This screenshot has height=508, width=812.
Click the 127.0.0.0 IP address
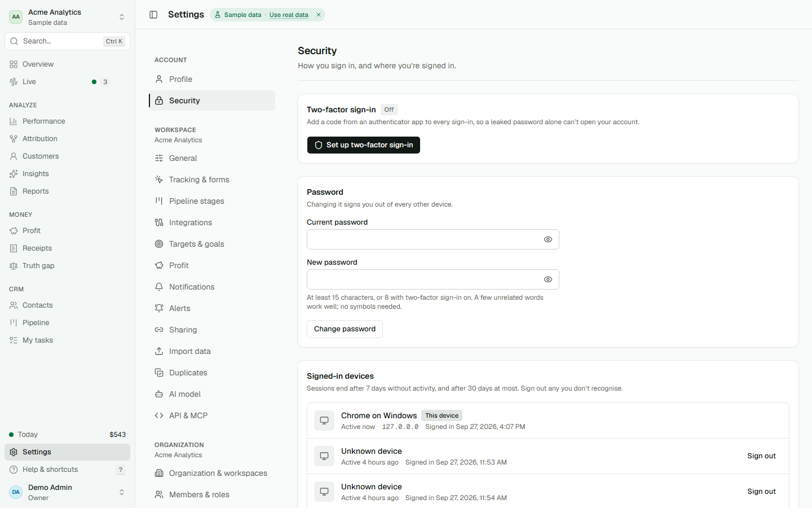[x=400, y=427]
